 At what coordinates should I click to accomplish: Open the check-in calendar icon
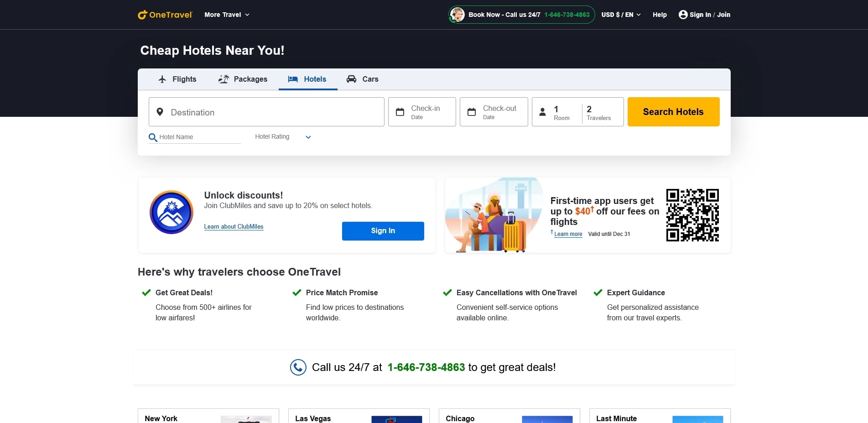[400, 111]
